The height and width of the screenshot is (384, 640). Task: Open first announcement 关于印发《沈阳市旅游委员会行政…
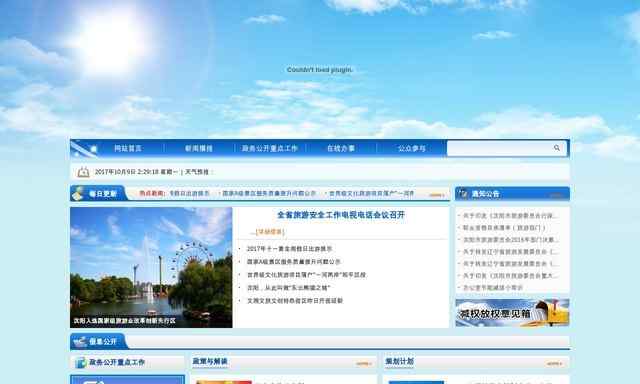510,215
